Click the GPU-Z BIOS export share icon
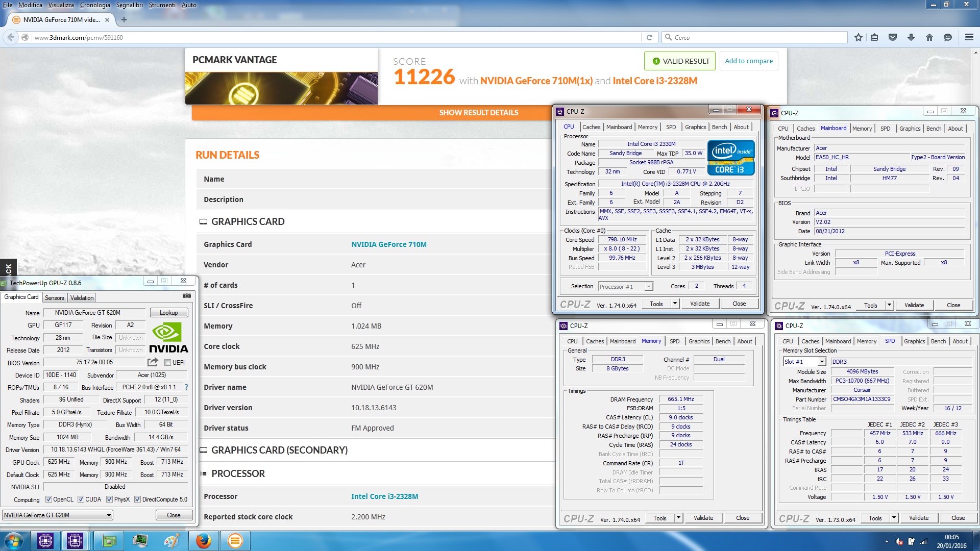 pos(153,362)
